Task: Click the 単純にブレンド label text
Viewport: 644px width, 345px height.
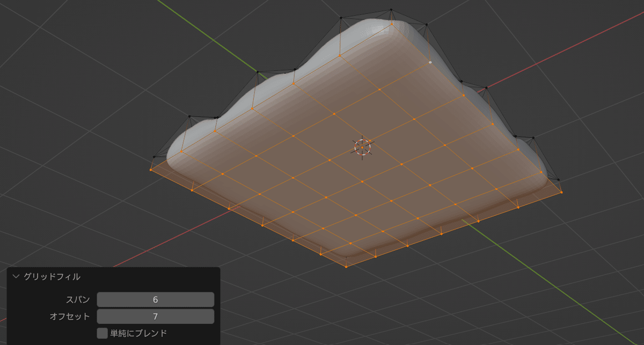Action: pyautogui.click(x=138, y=333)
